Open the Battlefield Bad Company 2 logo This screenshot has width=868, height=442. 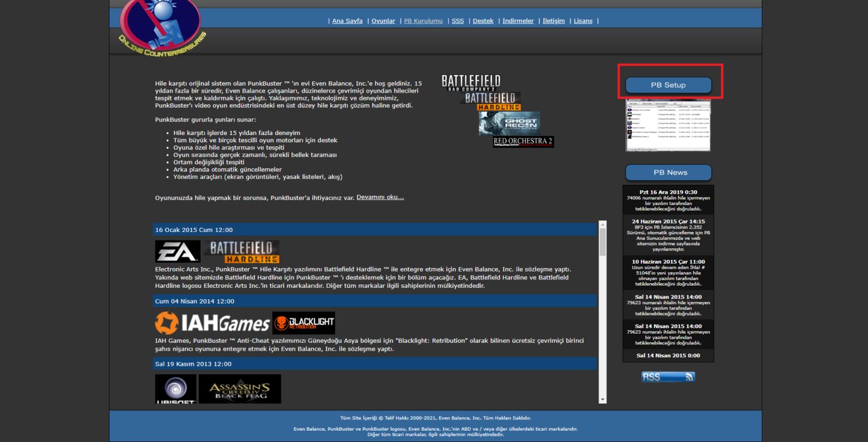(471, 83)
